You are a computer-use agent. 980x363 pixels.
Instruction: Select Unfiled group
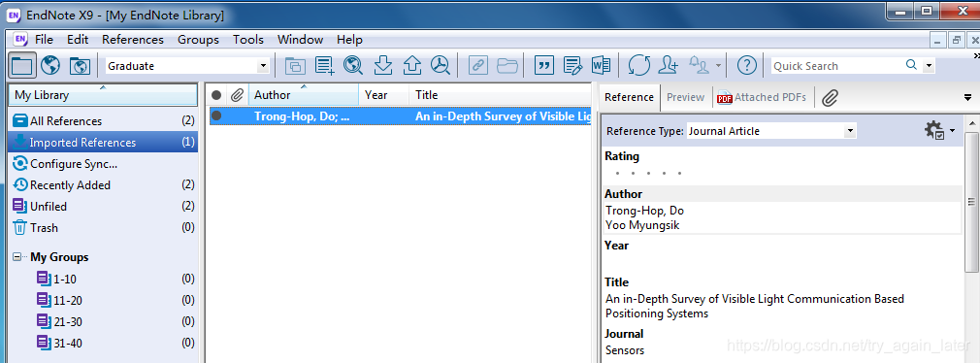[103, 206]
